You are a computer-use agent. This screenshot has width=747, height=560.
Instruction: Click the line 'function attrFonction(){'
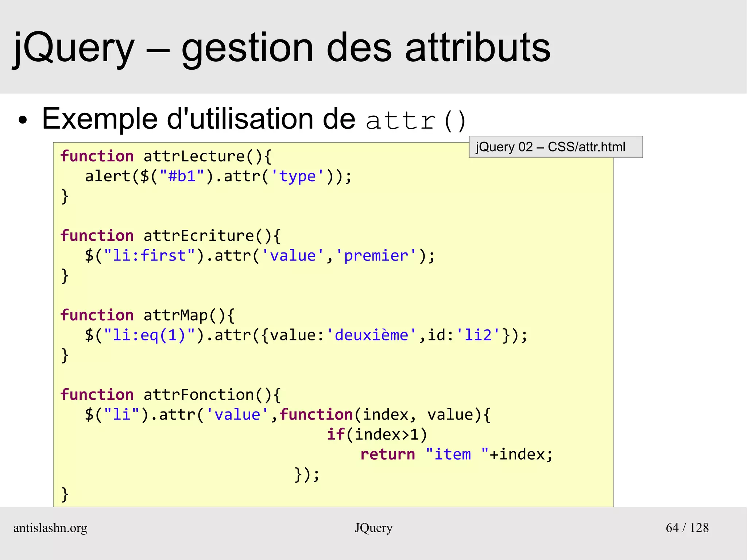(171, 395)
